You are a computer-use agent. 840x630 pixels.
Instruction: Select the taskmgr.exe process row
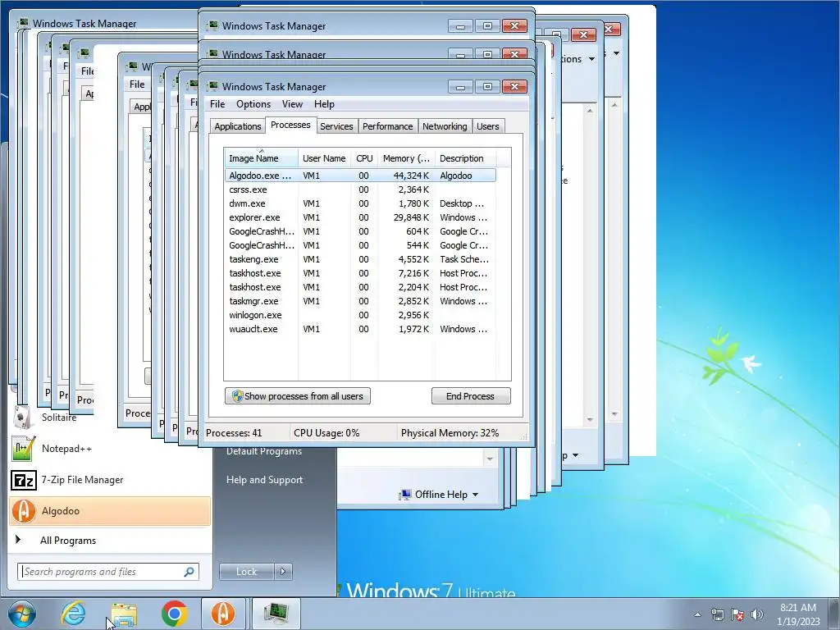[x=360, y=301]
